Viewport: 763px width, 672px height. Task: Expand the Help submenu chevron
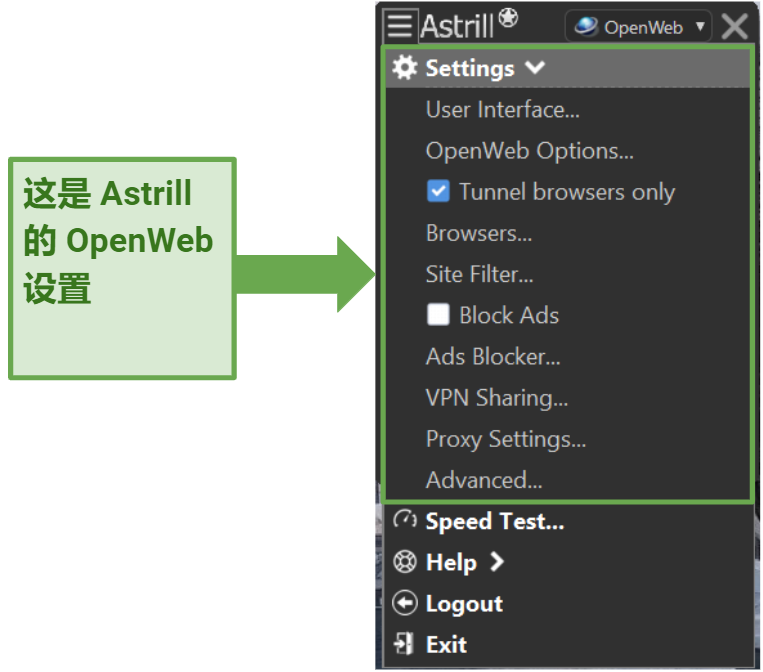[497, 562]
